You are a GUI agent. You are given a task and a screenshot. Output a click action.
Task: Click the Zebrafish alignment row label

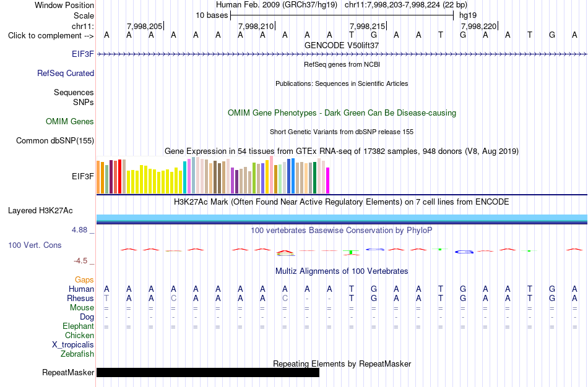tap(77, 354)
